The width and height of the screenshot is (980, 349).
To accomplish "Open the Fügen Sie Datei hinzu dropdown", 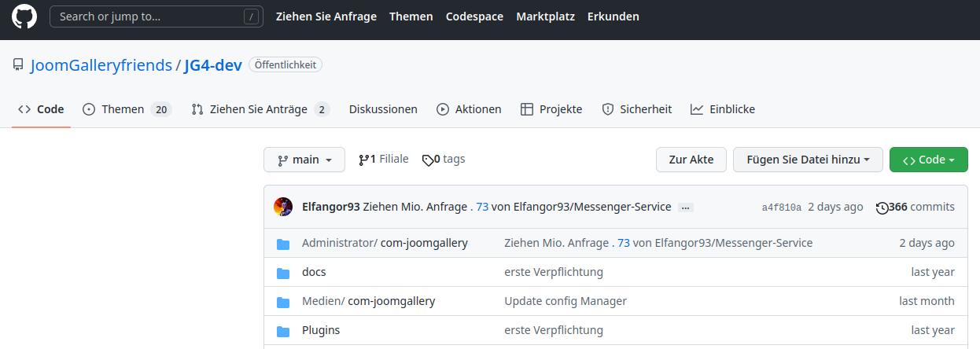I will click(x=808, y=160).
